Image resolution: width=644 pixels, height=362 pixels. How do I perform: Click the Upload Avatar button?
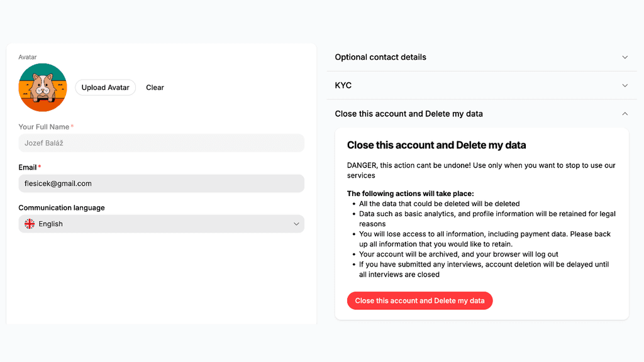point(105,87)
